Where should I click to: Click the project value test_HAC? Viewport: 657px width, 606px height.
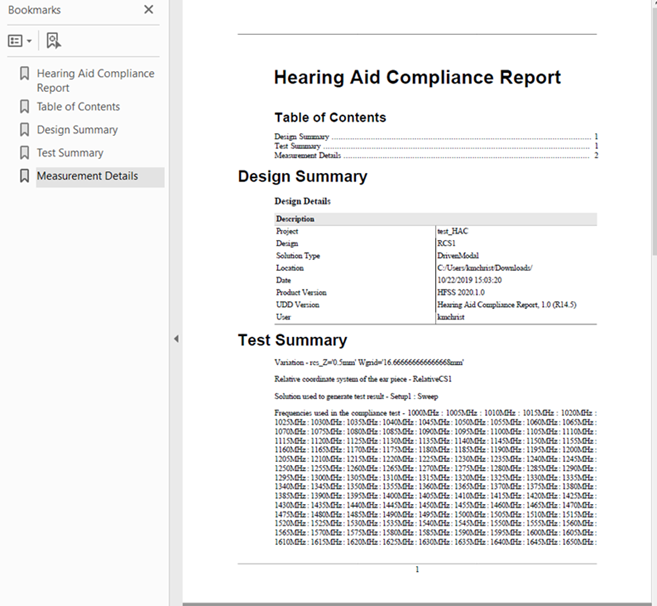[x=453, y=231]
